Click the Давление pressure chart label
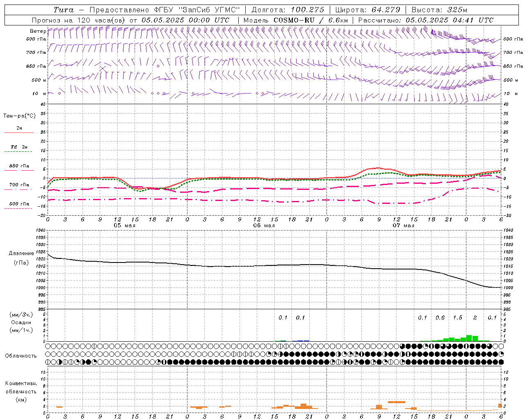 pos(21,253)
